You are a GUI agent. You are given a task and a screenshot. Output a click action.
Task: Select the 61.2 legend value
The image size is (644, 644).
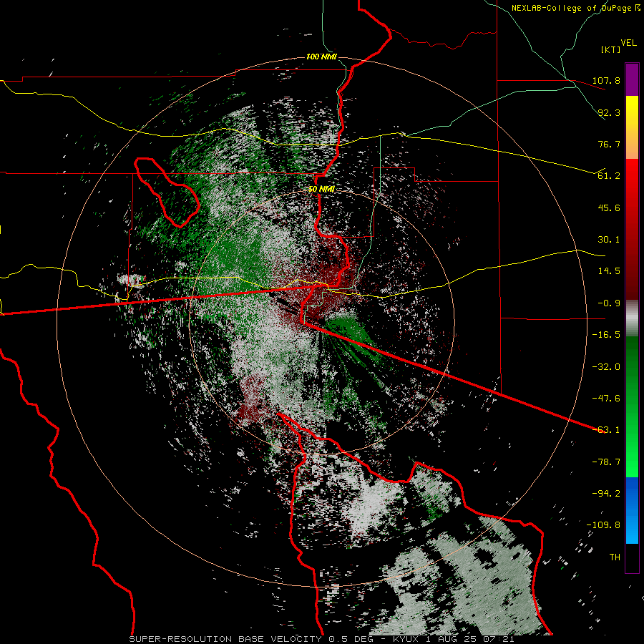(609, 176)
